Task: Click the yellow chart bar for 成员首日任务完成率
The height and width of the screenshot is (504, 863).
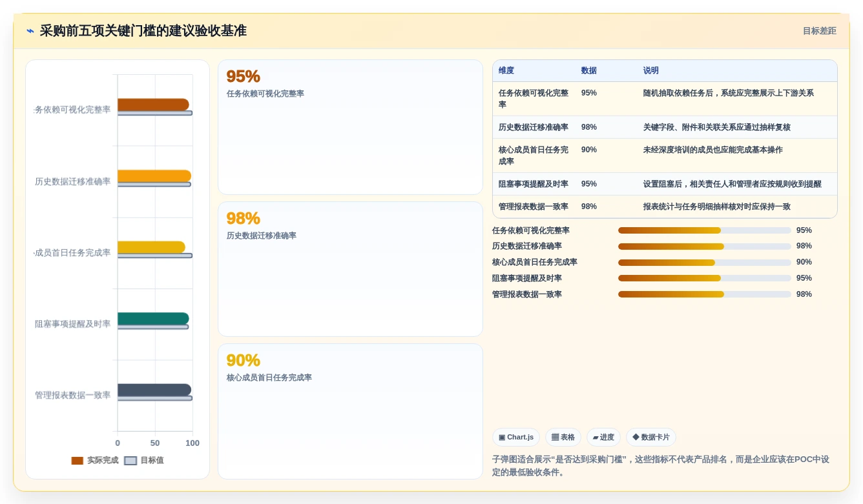Action: (151, 247)
